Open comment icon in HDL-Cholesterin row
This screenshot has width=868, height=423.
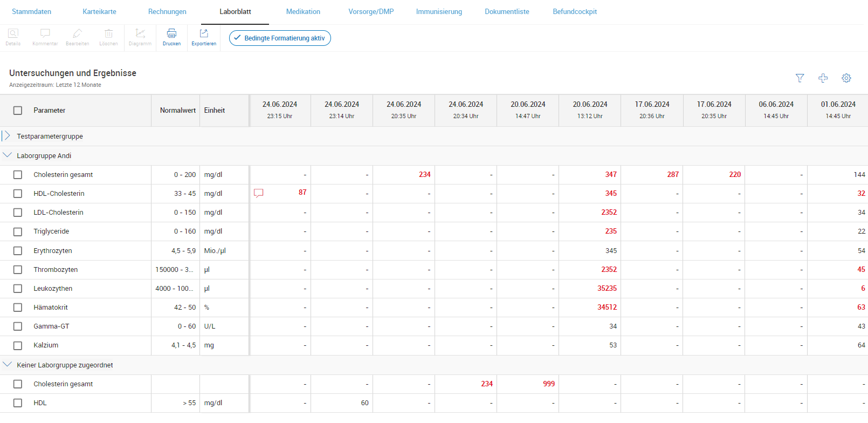click(x=259, y=193)
